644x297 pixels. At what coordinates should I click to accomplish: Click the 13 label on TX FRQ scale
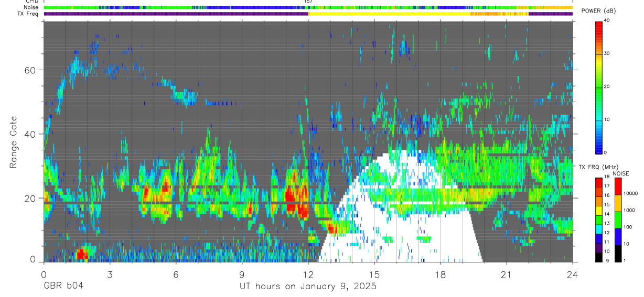tap(607, 224)
